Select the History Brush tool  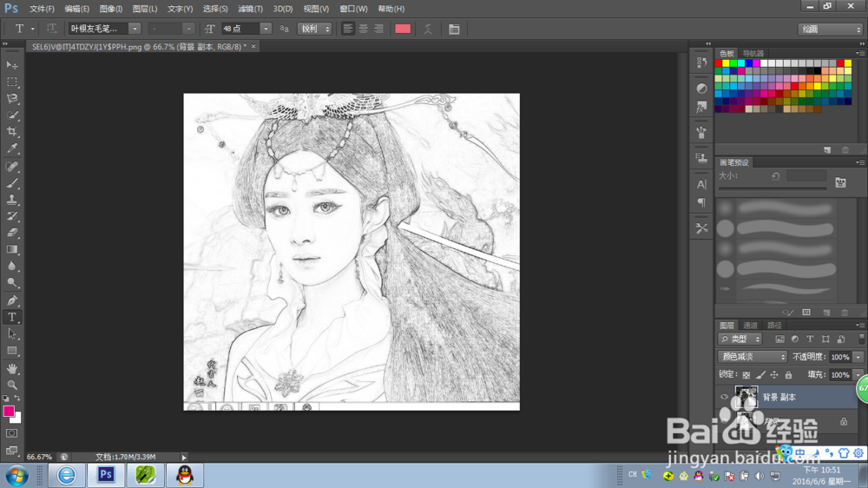coord(11,216)
